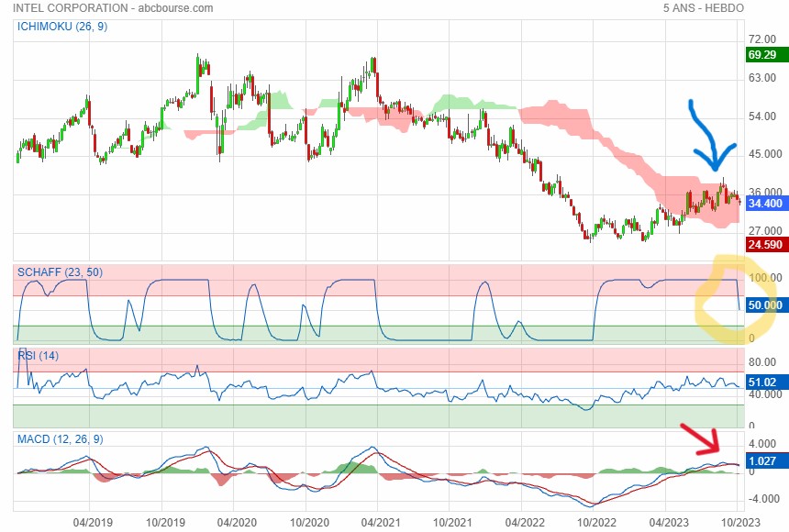Click the blue 34.400 current price tag
The height and width of the screenshot is (532, 789).
tap(765, 204)
